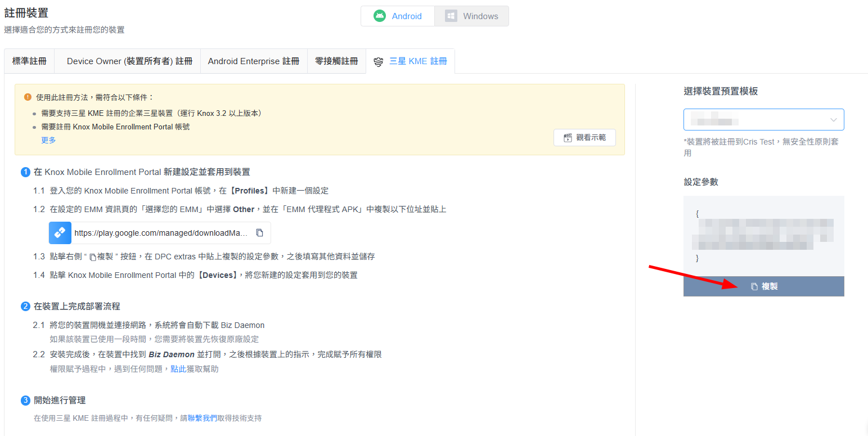This screenshot has height=436, width=868.
Task: Click the Knox shield icon on KME tab
Action: pyautogui.click(x=379, y=62)
